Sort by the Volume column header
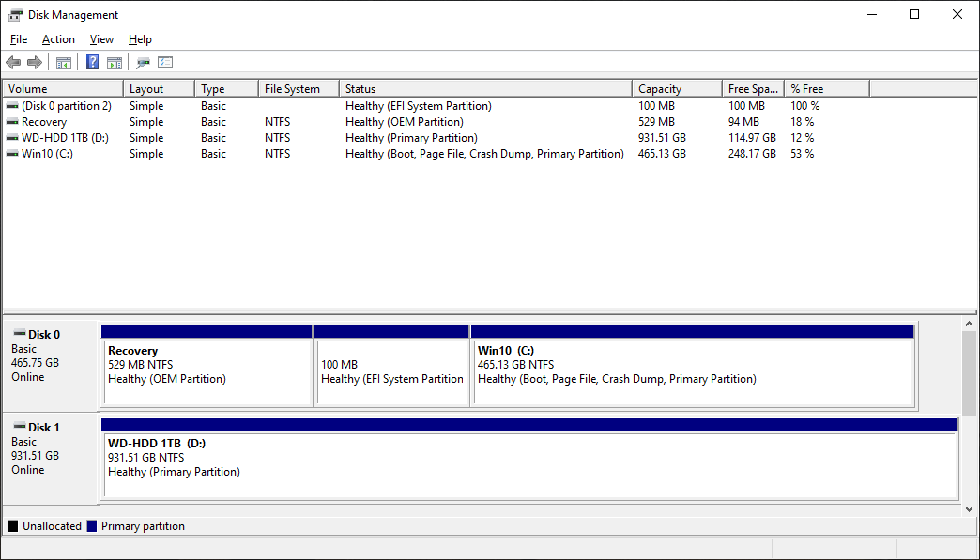The height and width of the screenshot is (560, 980). click(x=63, y=89)
